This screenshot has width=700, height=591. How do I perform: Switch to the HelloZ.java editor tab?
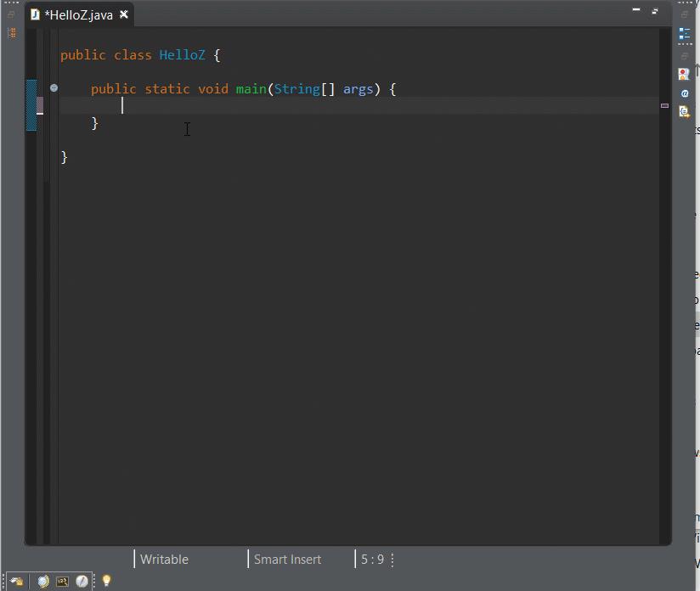pyautogui.click(x=76, y=14)
